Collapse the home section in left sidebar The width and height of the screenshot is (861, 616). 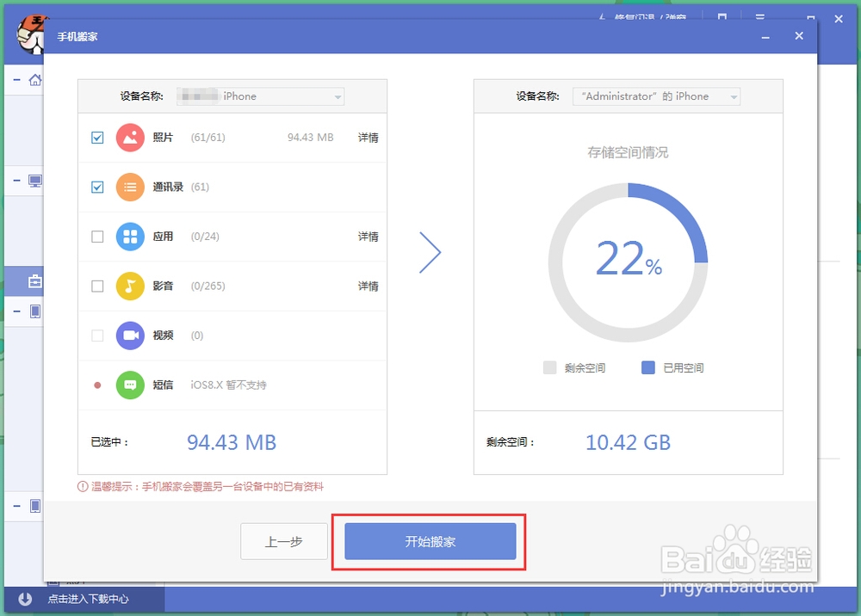coord(17,80)
